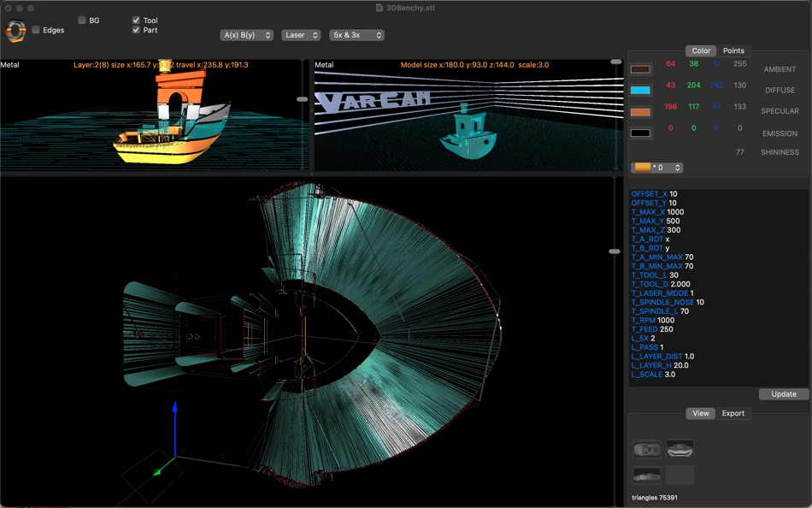
Task: Select the front-view thumbnail in View panel
Action: (x=680, y=449)
